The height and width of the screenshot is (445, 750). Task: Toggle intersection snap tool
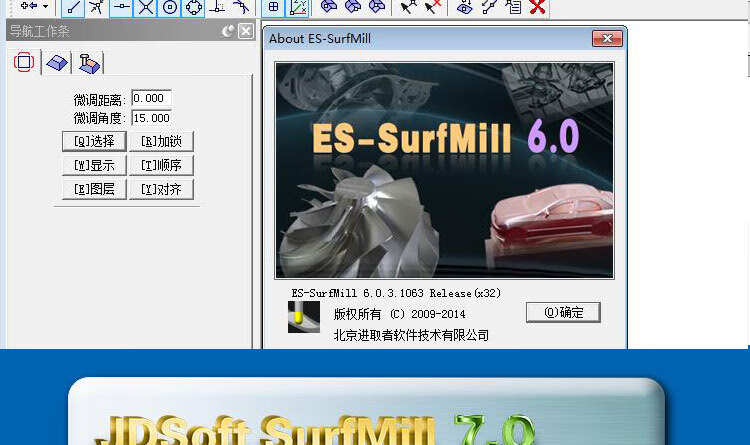pos(146,7)
